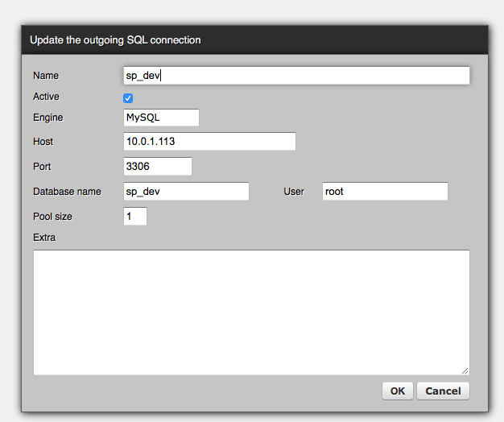The image size is (504, 422).
Task: Toggle the Active checkbox
Action: tap(128, 97)
